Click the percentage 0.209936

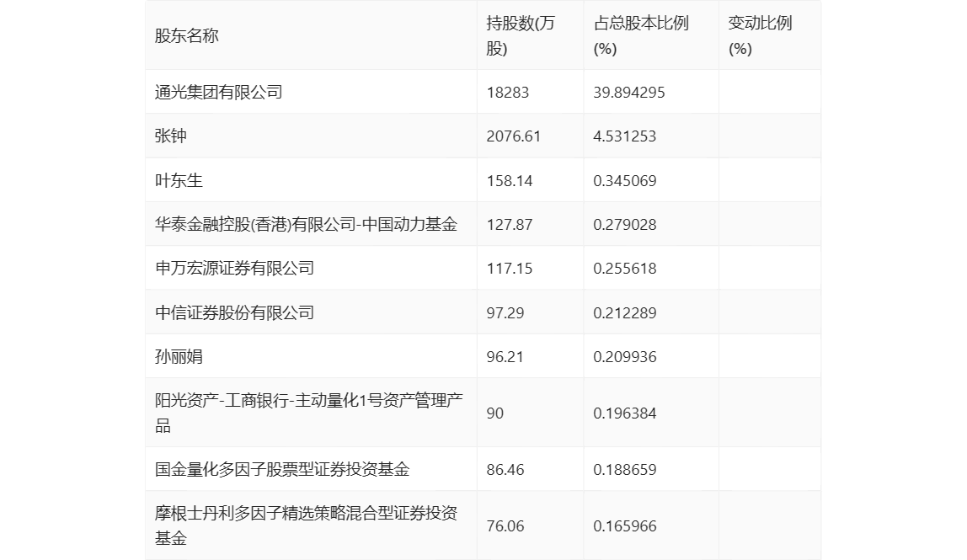(625, 356)
